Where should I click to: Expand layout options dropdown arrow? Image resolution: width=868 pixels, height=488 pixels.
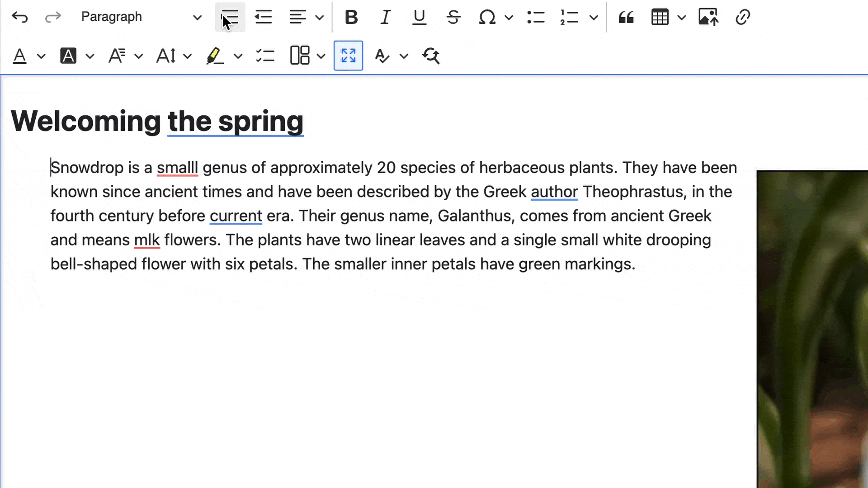321,56
